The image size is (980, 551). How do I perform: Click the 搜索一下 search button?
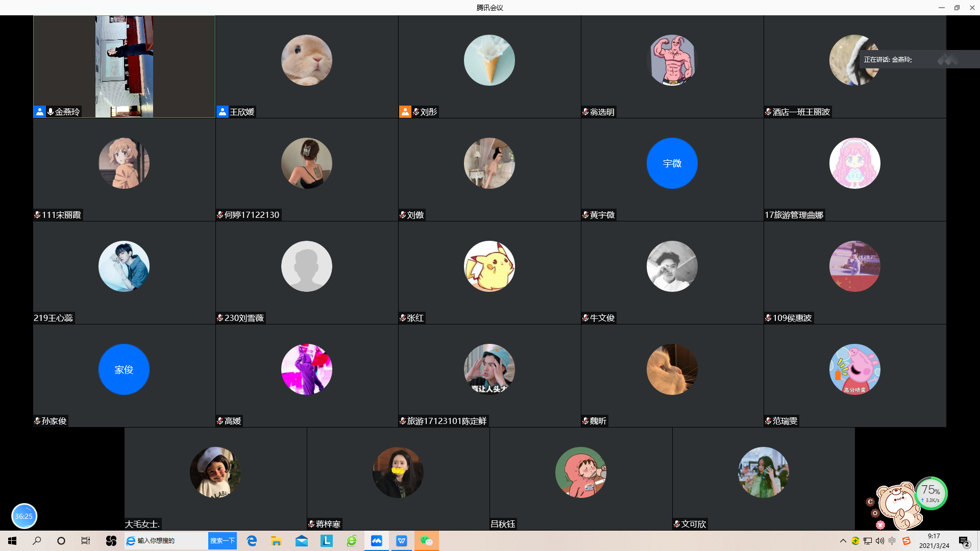click(223, 541)
